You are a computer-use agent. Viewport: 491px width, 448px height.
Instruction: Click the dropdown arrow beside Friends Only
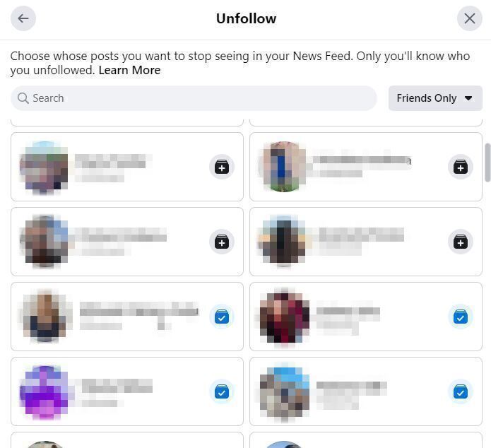[x=468, y=98]
